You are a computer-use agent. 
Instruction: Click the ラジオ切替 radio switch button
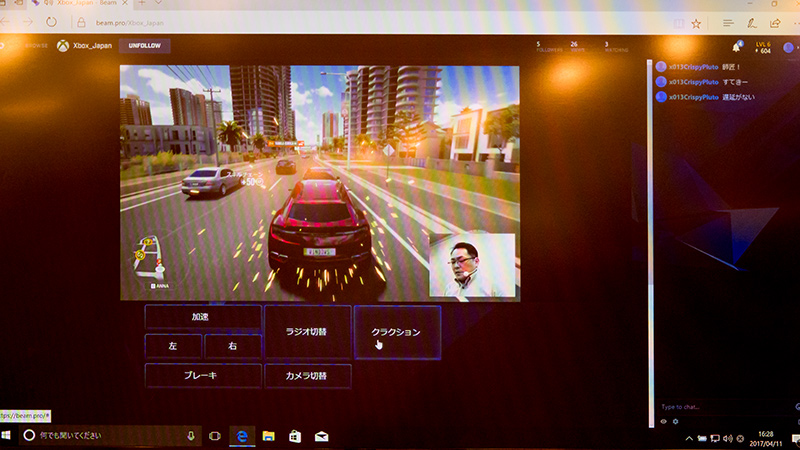click(x=308, y=332)
